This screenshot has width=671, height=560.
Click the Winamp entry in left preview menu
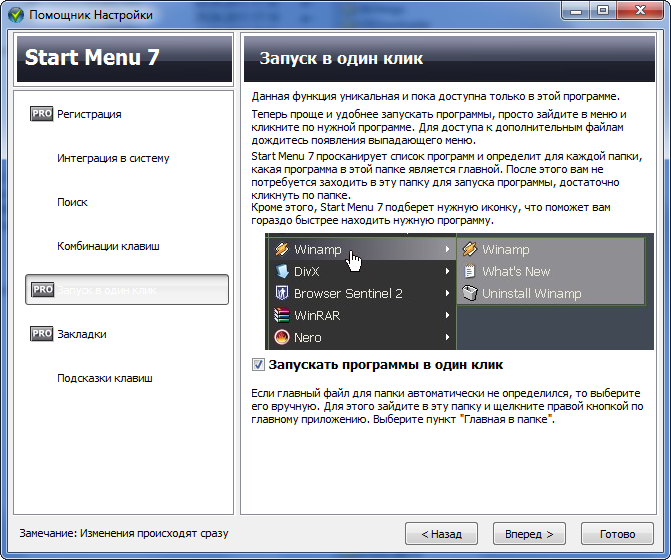click(x=362, y=249)
